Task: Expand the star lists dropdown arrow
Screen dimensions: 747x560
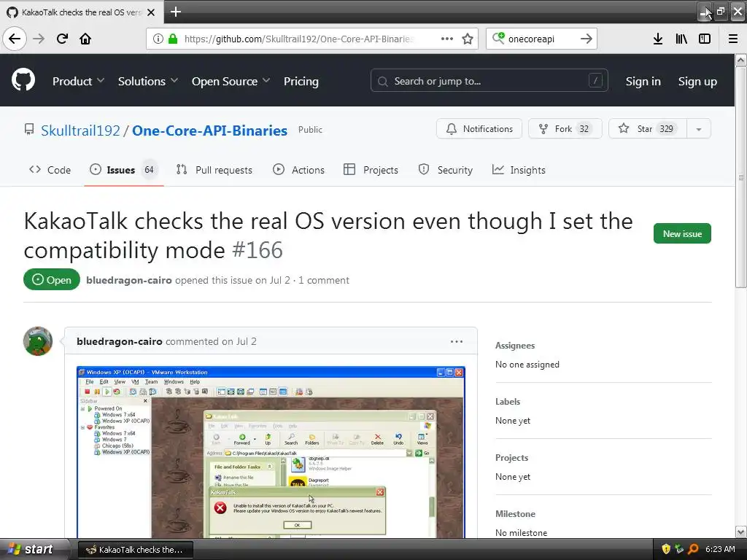Action: coord(699,129)
